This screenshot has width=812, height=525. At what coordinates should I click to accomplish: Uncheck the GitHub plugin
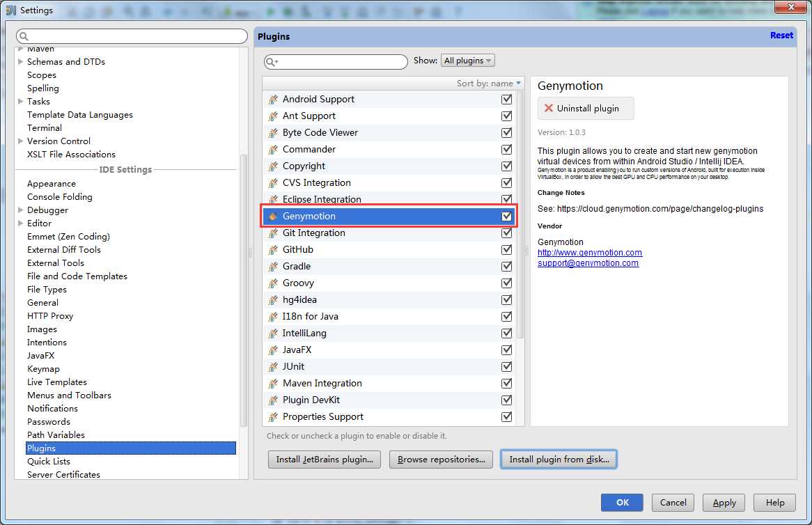tap(506, 249)
